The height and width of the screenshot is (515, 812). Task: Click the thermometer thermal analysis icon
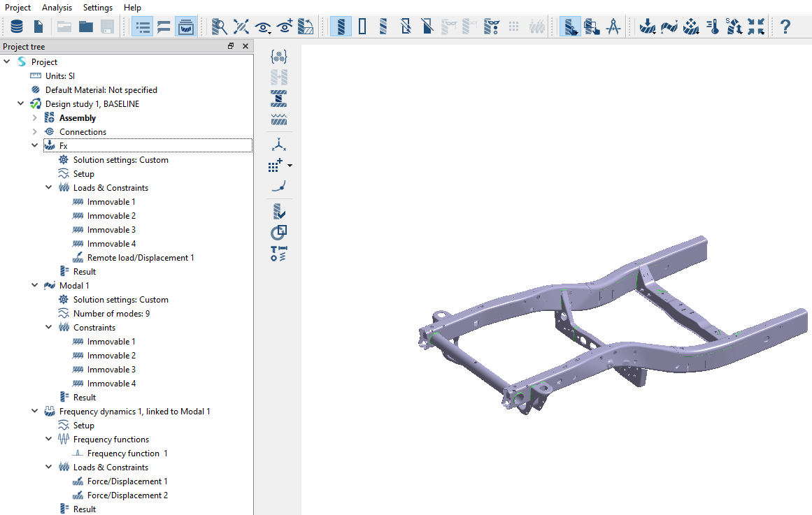(713, 27)
